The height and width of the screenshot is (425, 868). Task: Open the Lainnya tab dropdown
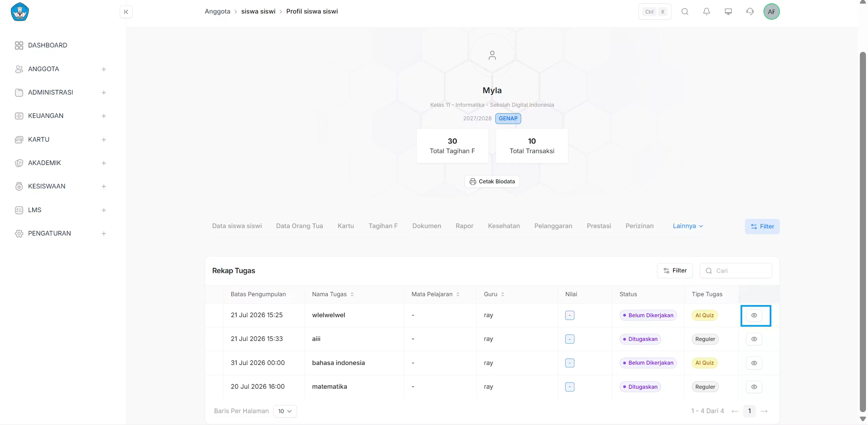coord(688,226)
